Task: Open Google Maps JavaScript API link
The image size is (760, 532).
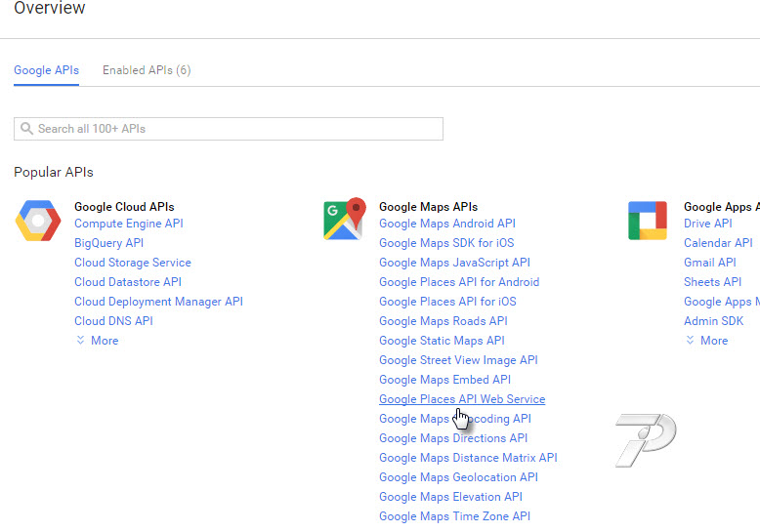Action: pos(454,263)
